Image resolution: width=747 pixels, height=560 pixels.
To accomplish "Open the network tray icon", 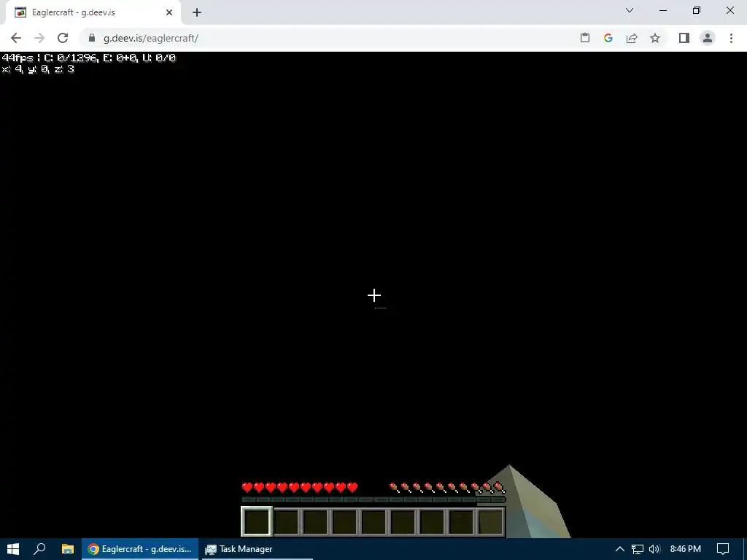I will 638,549.
